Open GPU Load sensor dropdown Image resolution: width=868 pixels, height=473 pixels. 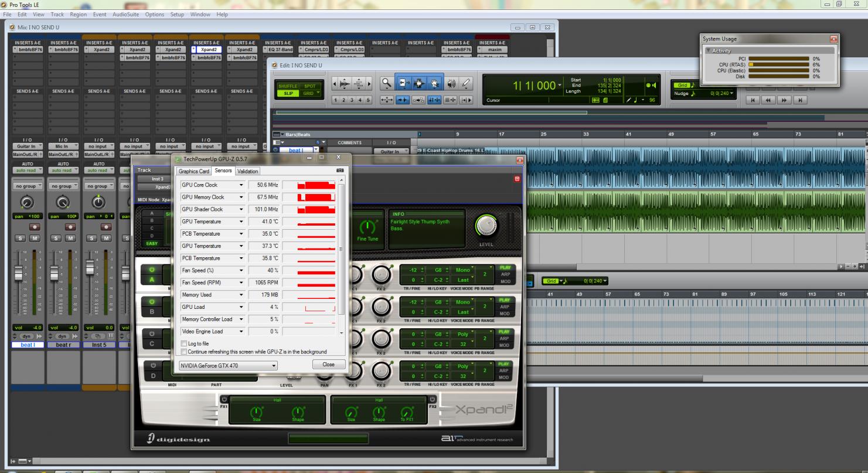pyautogui.click(x=241, y=307)
